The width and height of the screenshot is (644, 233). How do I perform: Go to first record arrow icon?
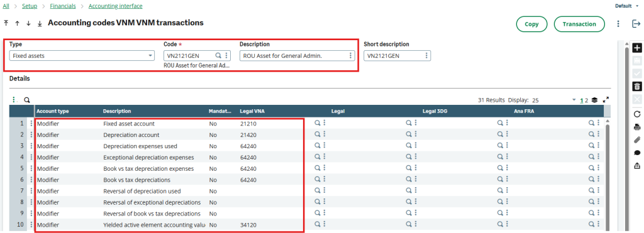tap(6, 23)
